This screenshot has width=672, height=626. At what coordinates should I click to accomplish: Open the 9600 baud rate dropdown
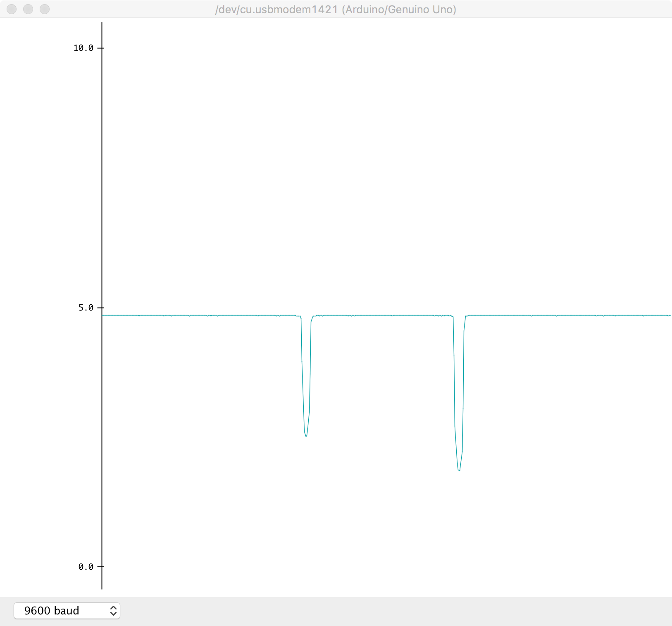click(66, 611)
